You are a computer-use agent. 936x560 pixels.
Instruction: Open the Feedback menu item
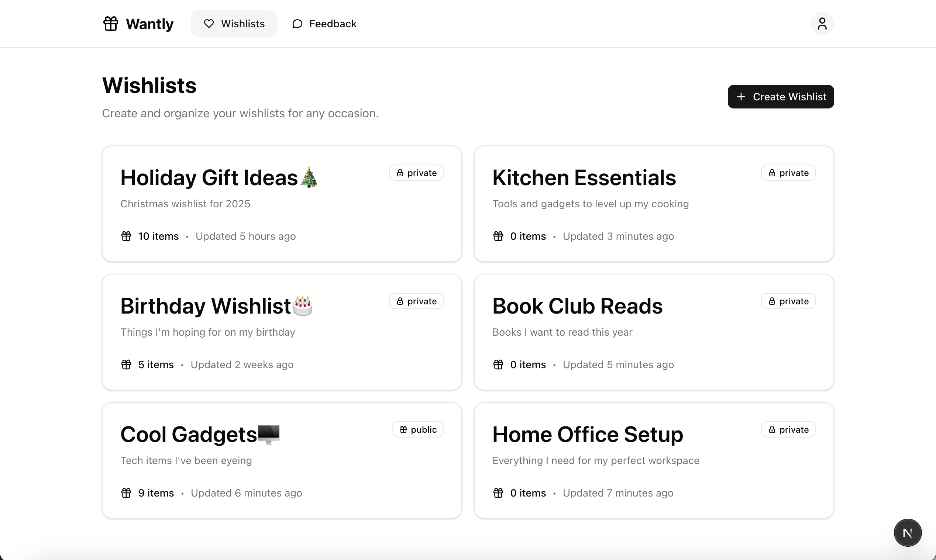[x=324, y=23]
